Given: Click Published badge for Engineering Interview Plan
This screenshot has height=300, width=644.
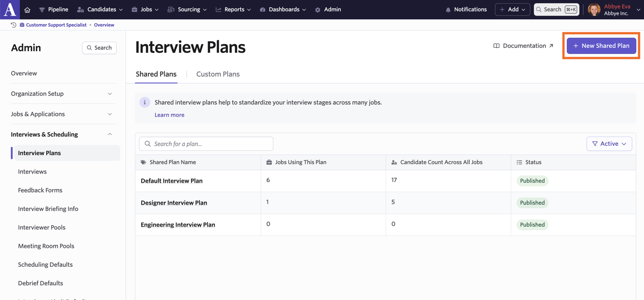Looking at the screenshot, I should click(x=532, y=225).
